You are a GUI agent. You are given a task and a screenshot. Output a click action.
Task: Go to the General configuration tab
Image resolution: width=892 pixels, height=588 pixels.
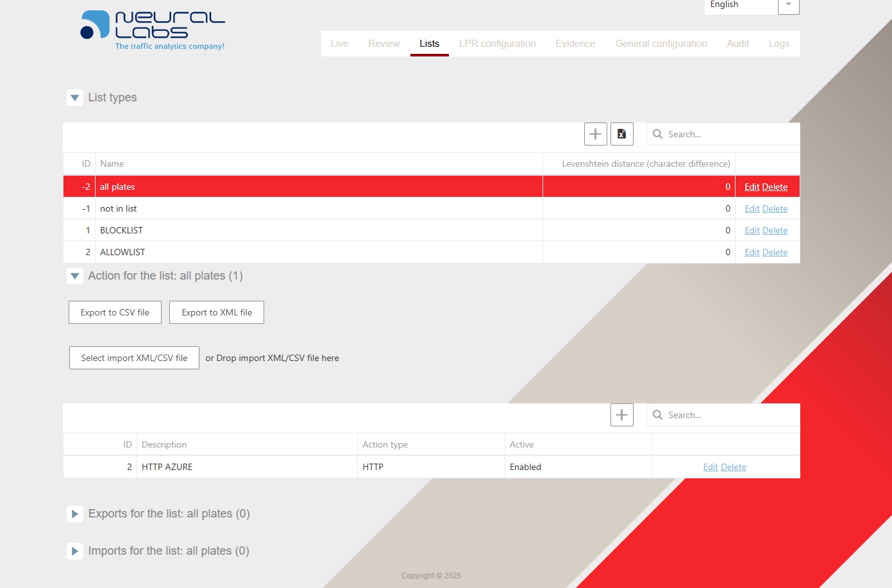(x=661, y=44)
